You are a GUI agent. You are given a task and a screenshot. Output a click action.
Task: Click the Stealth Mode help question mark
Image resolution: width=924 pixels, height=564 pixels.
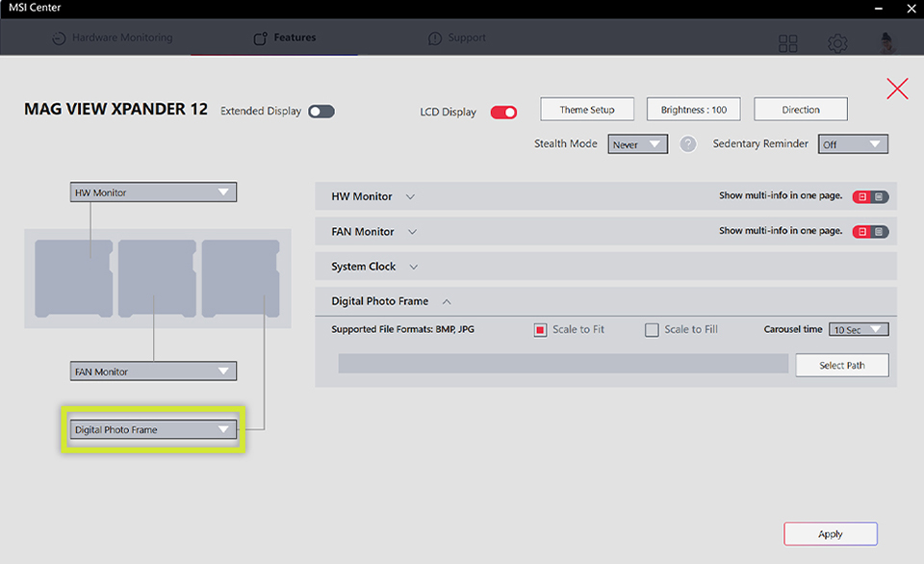(x=687, y=143)
